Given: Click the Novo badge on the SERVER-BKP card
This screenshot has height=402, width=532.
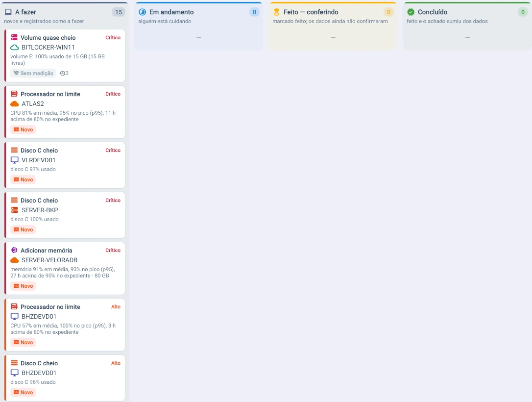Looking at the screenshot, I should [23, 229].
